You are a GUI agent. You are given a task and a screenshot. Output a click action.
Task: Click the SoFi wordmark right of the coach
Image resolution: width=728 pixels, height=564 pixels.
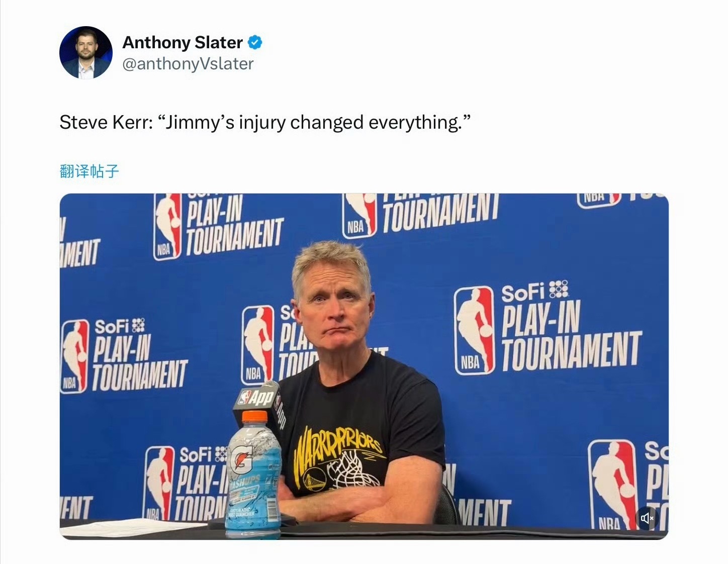pyautogui.click(x=523, y=293)
